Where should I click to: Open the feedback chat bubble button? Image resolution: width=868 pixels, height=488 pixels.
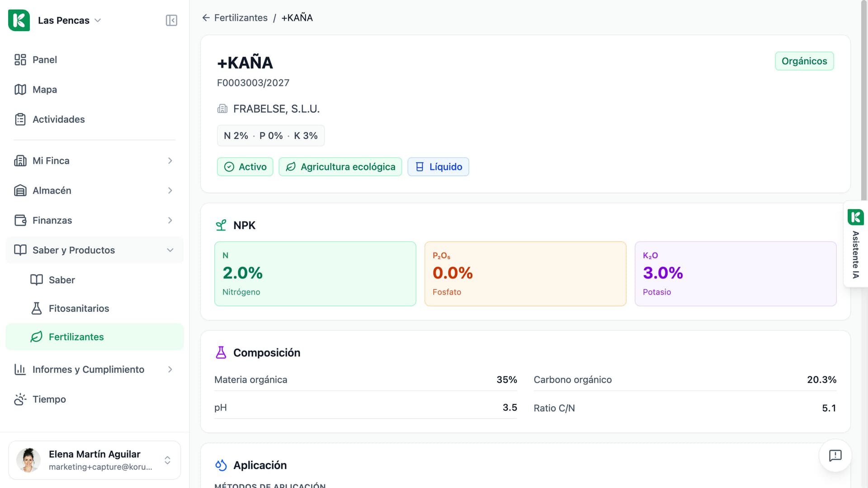click(x=835, y=455)
